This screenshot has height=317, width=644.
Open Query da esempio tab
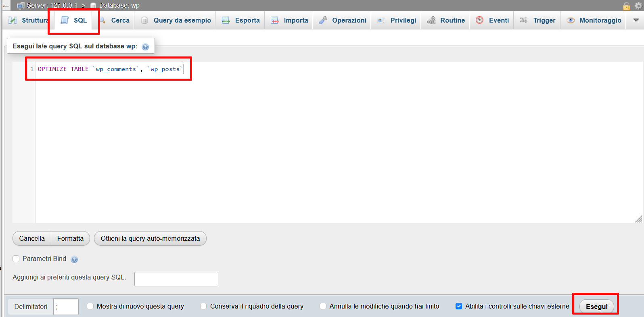pos(176,20)
